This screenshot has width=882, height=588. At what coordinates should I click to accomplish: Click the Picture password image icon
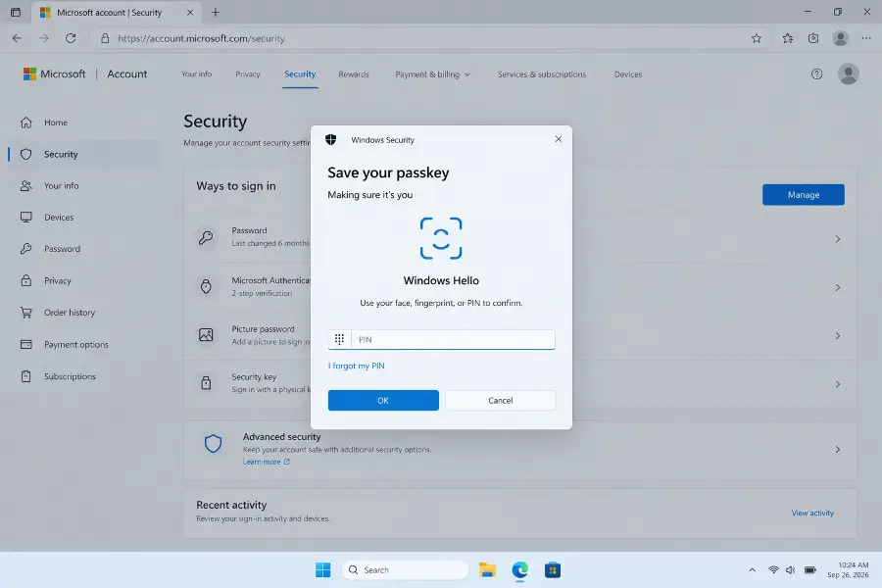(206, 335)
